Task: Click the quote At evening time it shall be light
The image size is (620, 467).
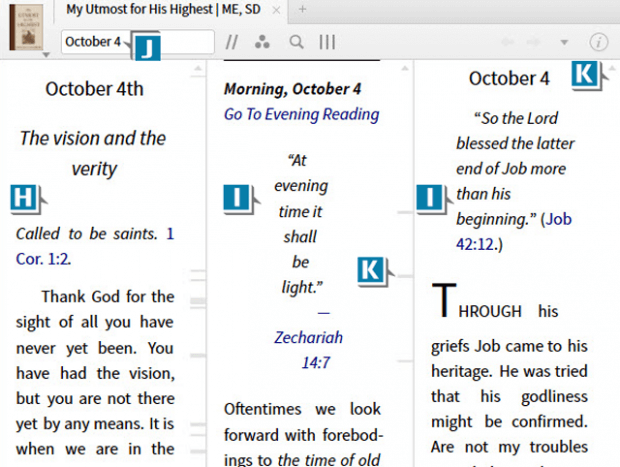Action: pyautogui.click(x=301, y=224)
